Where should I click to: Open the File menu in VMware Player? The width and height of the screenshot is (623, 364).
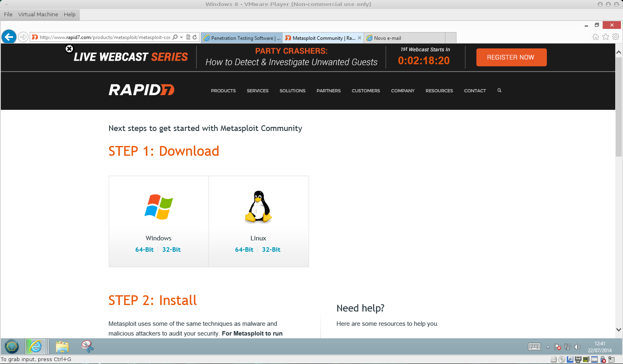tap(8, 14)
